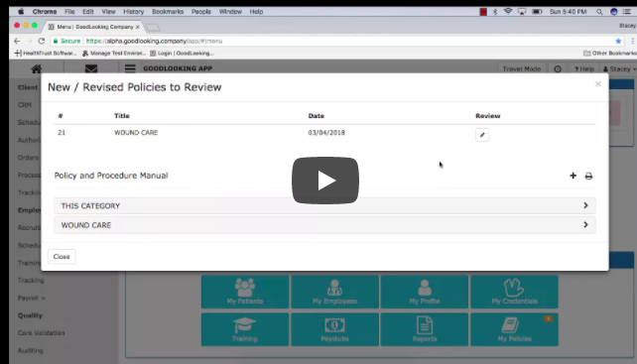
Task: Open the Apple menu
Action: point(21,12)
